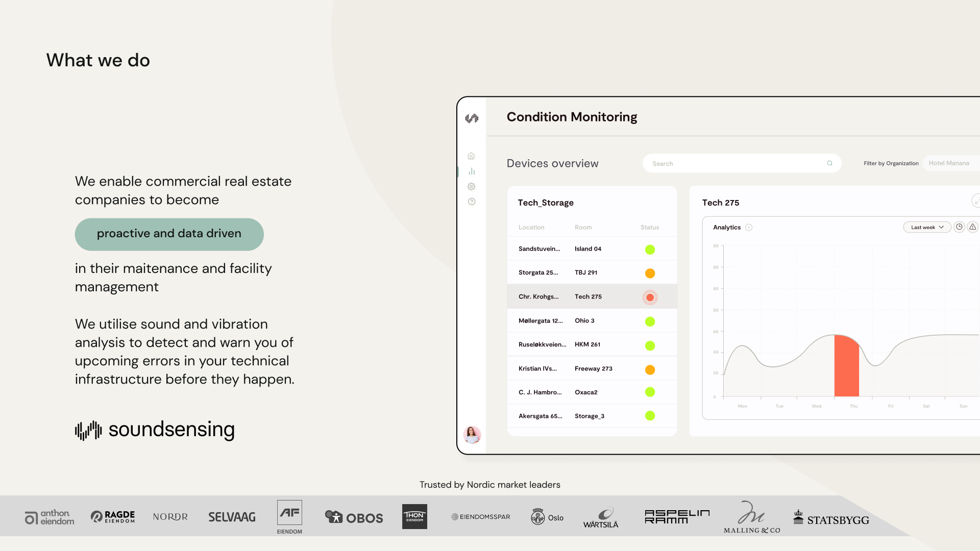Click the Status column header
This screenshot has height=551, width=980.
[649, 228]
